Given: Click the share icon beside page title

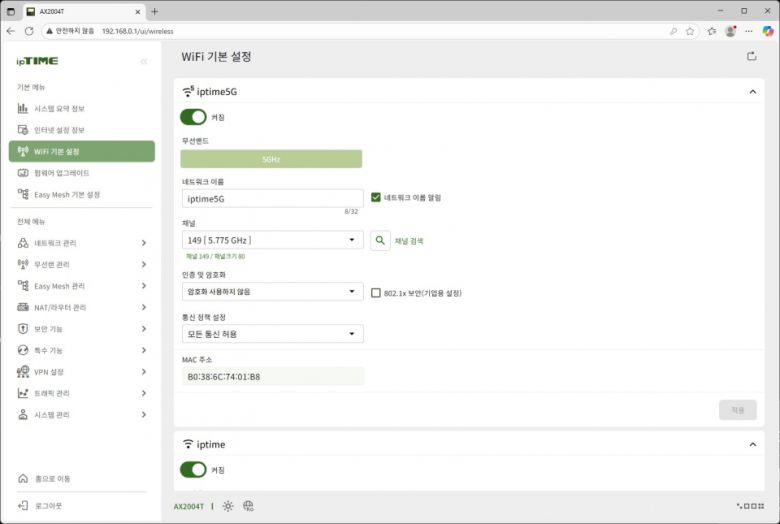Looking at the screenshot, I should pyautogui.click(x=752, y=56).
